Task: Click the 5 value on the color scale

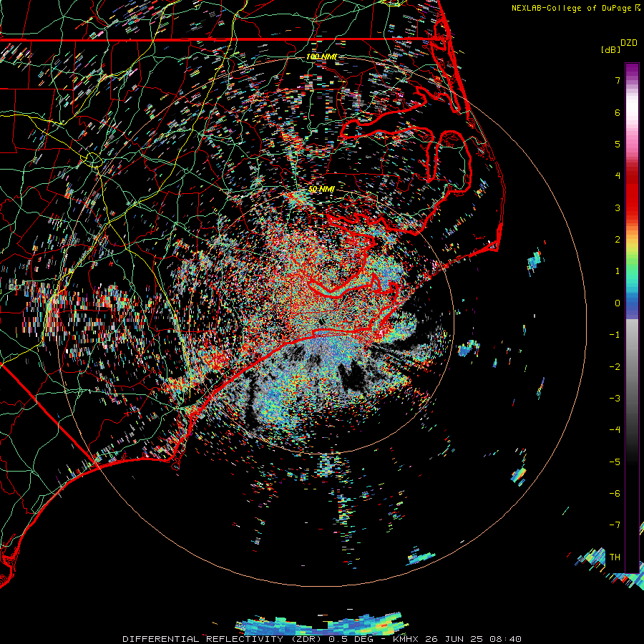Action: coord(618,144)
